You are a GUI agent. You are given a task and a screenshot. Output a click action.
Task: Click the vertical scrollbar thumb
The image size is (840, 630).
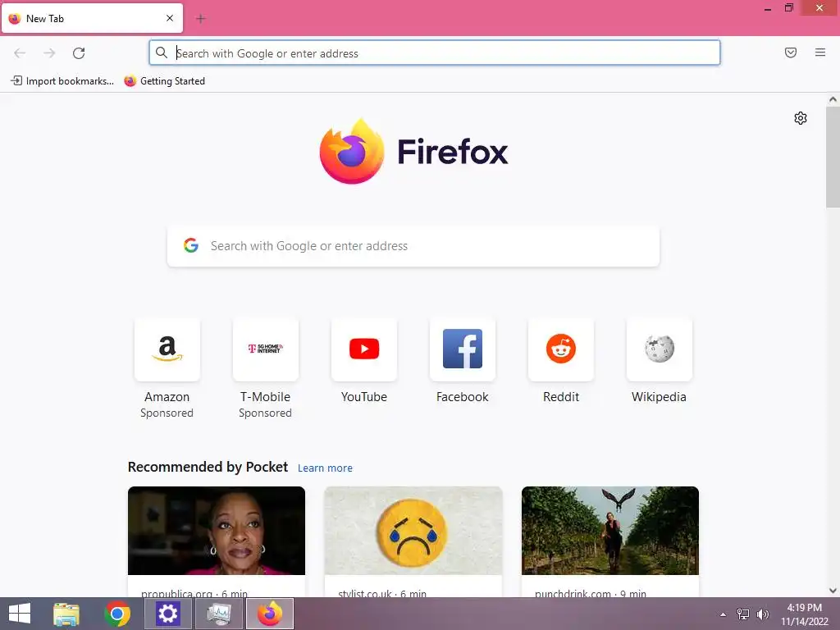tap(833, 157)
